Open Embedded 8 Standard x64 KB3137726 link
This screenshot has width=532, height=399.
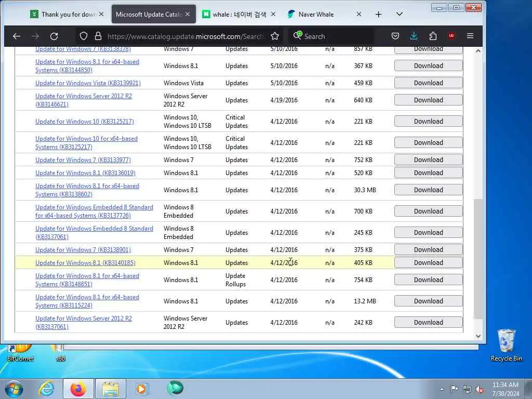click(95, 211)
